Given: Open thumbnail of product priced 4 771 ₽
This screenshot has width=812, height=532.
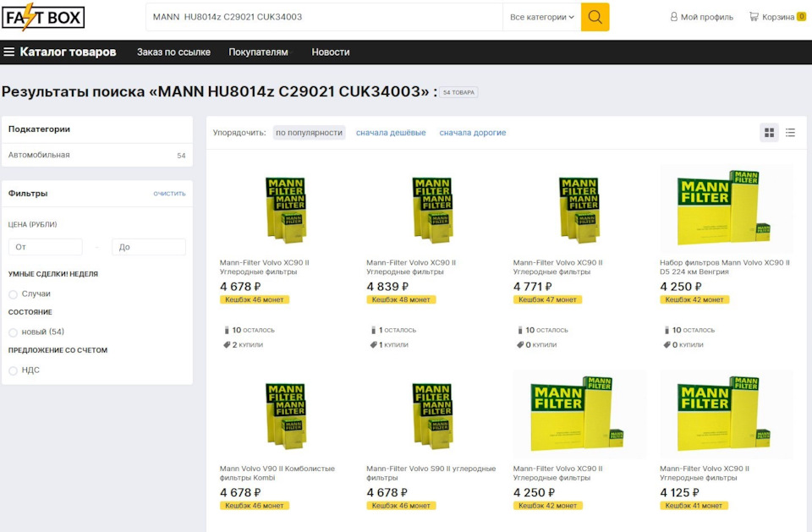Looking at the screenshot, I should point(579,209).
